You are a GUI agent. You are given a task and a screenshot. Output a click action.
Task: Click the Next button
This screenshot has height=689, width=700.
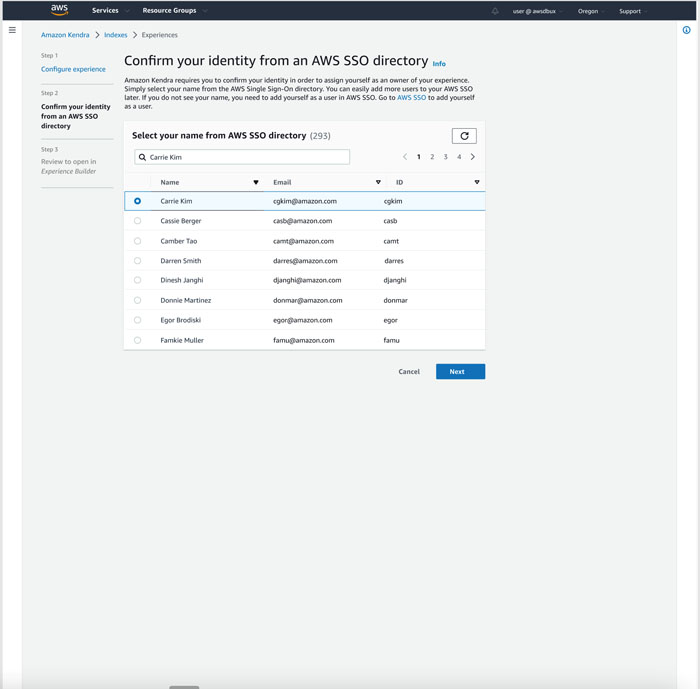[460, 372]
